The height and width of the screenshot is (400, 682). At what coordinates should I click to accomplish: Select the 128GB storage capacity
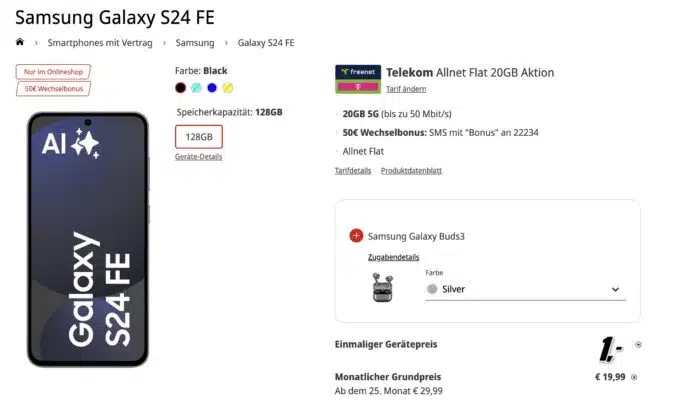[198, 136]
